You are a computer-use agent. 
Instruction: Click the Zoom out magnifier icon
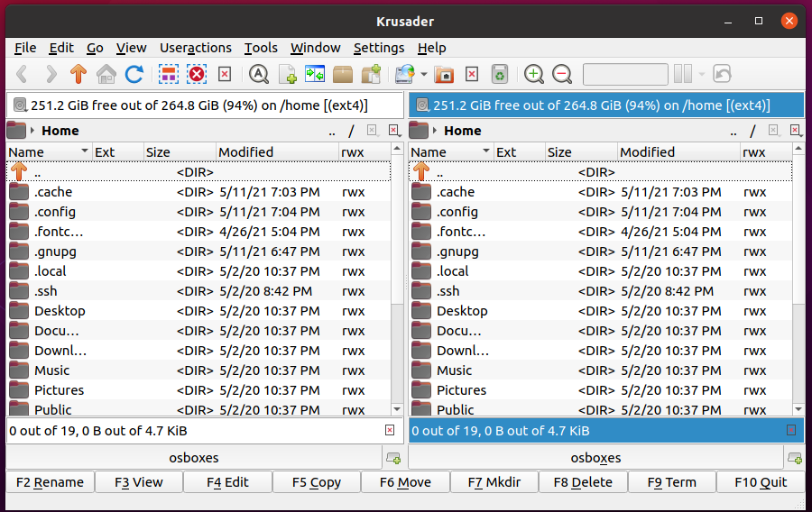click(x=562, y=75)
